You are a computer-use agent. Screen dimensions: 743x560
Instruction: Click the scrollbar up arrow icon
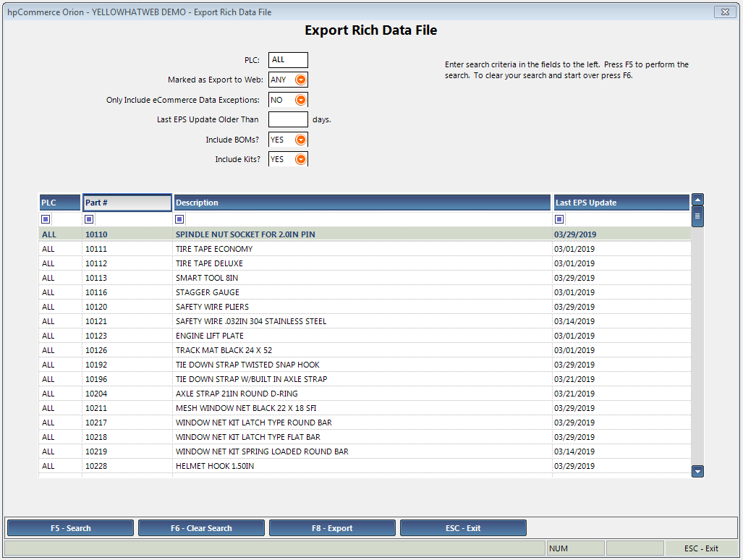click(697, 200)
